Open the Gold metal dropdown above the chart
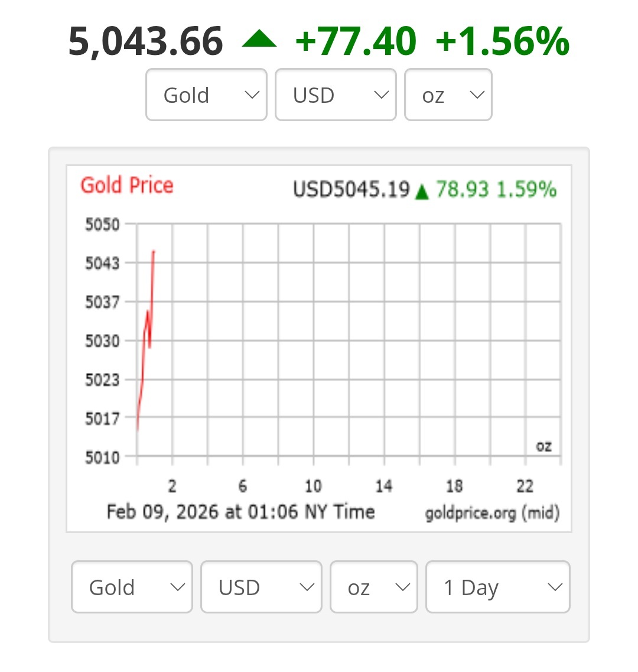The height and width of the screenshot is (672, 638). pyautogui.click(x=206, y=95)
